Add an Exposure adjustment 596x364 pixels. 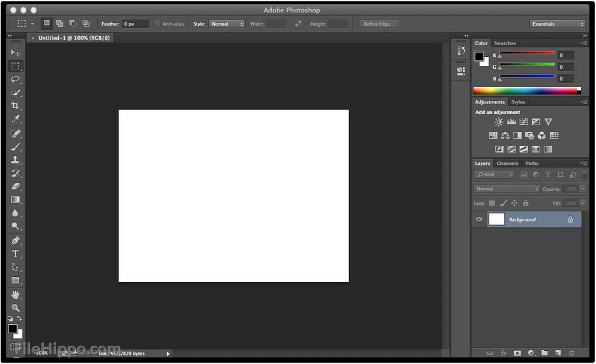536,122
